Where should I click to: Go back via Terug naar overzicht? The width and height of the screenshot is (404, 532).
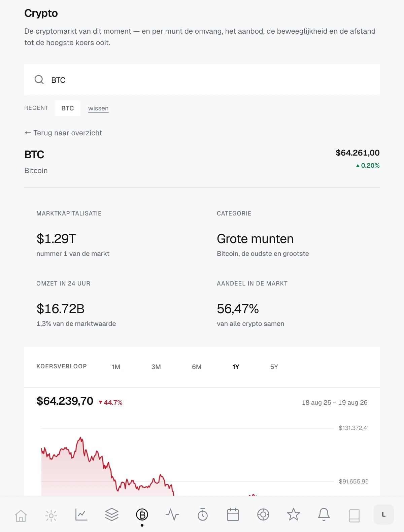click(63, 133)
